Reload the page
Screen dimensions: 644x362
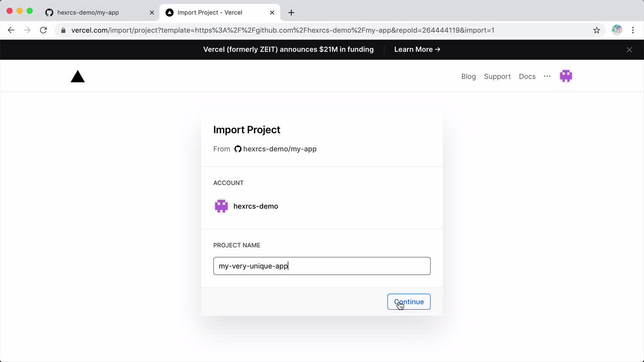tap(43, 30)
